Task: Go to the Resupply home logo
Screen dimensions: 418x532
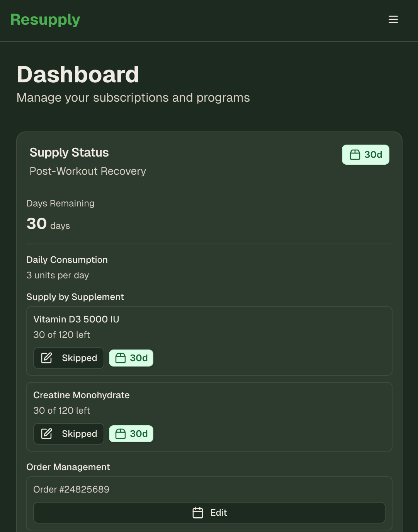Action: [x=45, y=20]
